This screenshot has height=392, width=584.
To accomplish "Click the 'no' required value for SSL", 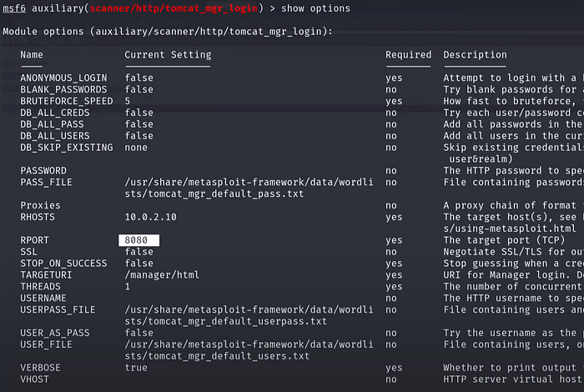I will point(391,252).
